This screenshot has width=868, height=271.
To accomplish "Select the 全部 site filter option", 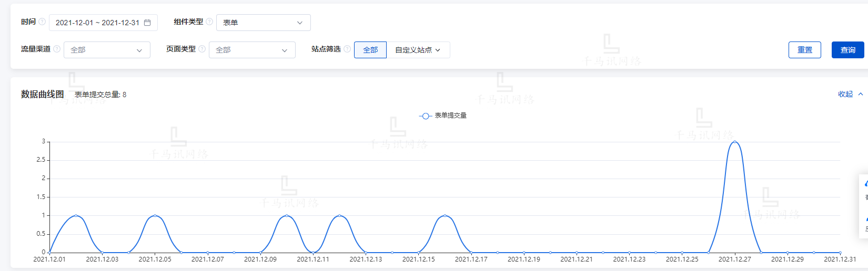I will point(370,50).
